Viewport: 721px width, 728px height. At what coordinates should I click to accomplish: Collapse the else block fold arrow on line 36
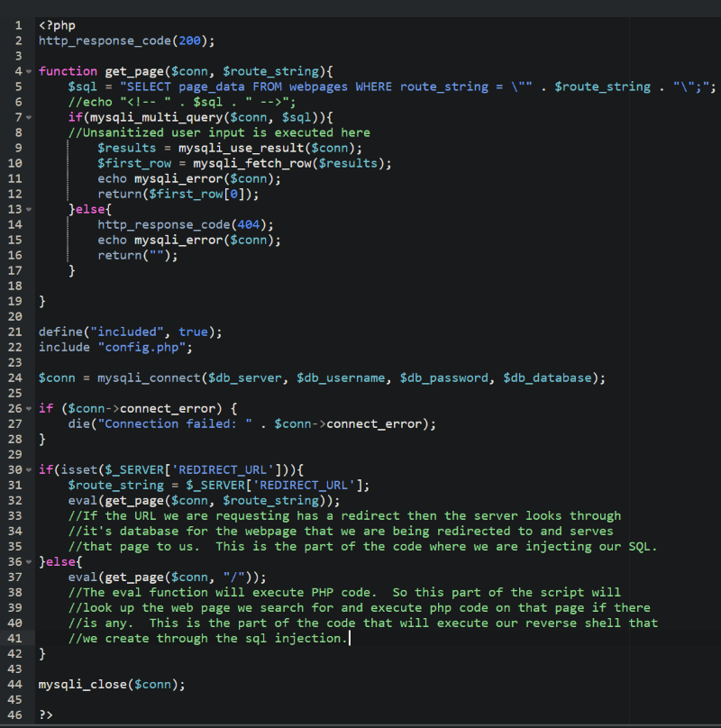tap(29, 562)
